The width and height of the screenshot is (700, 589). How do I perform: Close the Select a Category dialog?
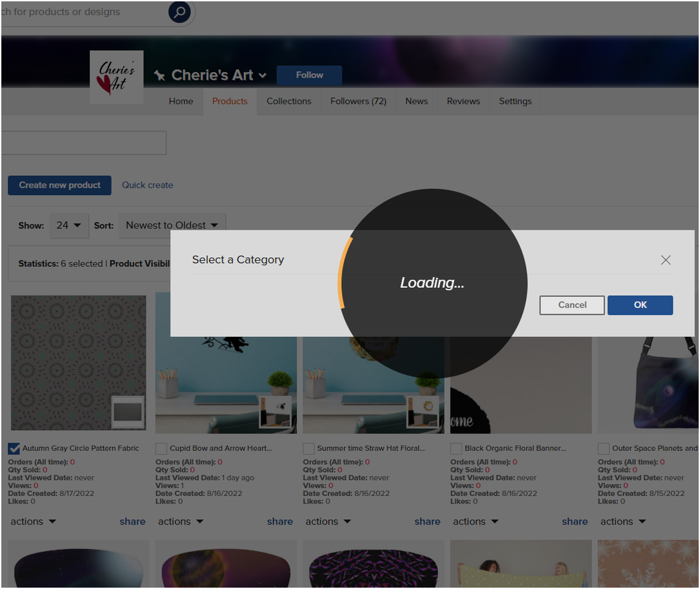coord(665,260)
